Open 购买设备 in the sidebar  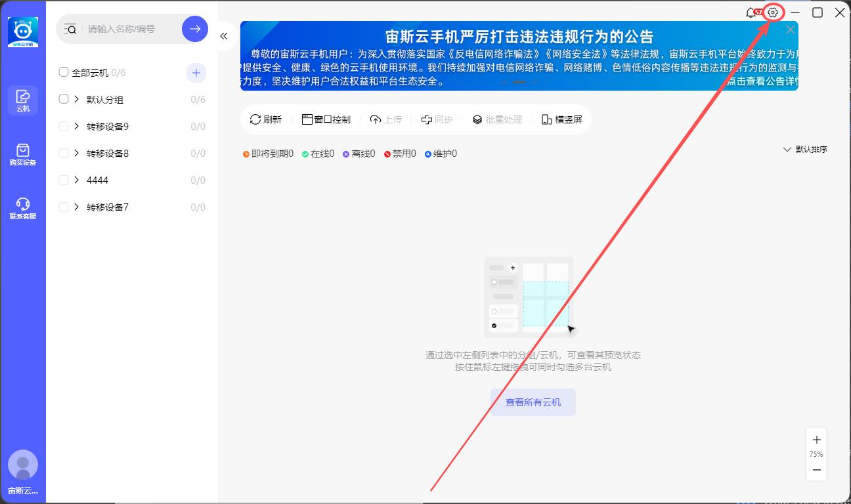pyautogui.click(x=23, y=155)
